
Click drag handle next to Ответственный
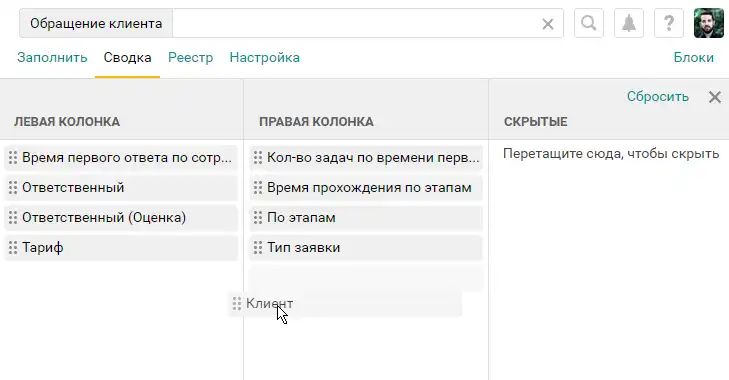tap(13, 187)
